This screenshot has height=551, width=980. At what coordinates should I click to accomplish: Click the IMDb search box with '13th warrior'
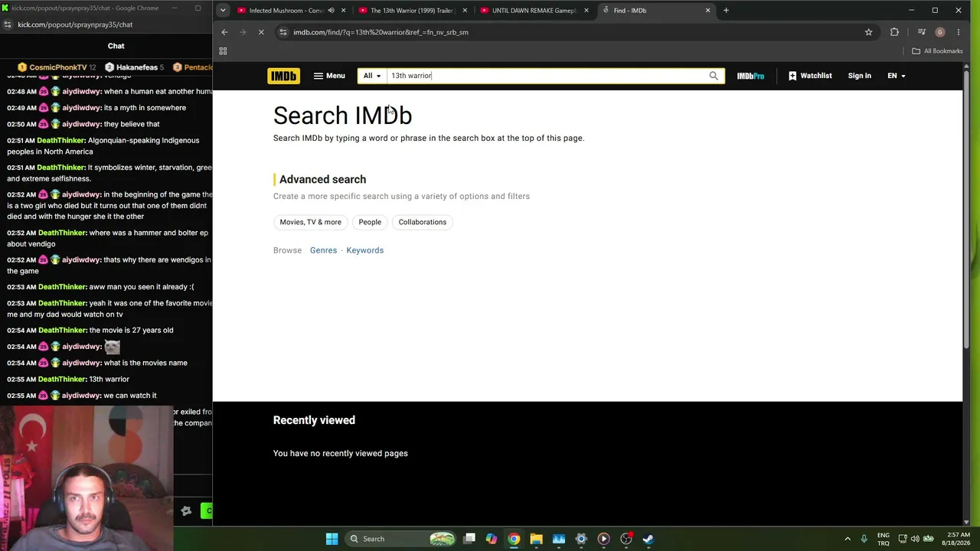[546, 76]
